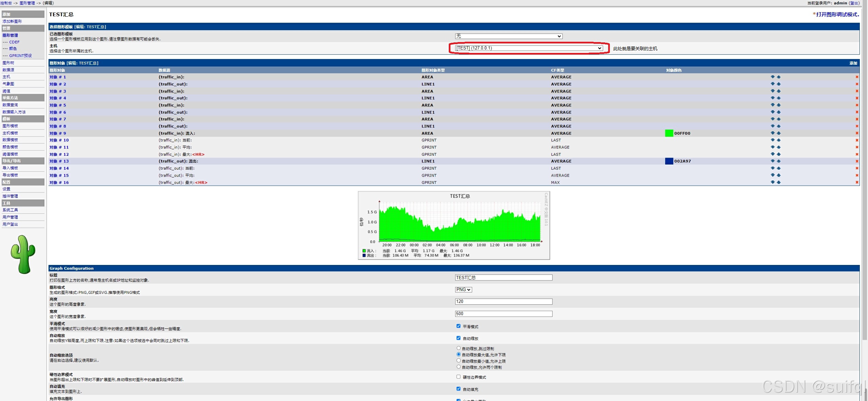Click the Cacti cactus logo
868x401 pixels.
click(23, 254)
